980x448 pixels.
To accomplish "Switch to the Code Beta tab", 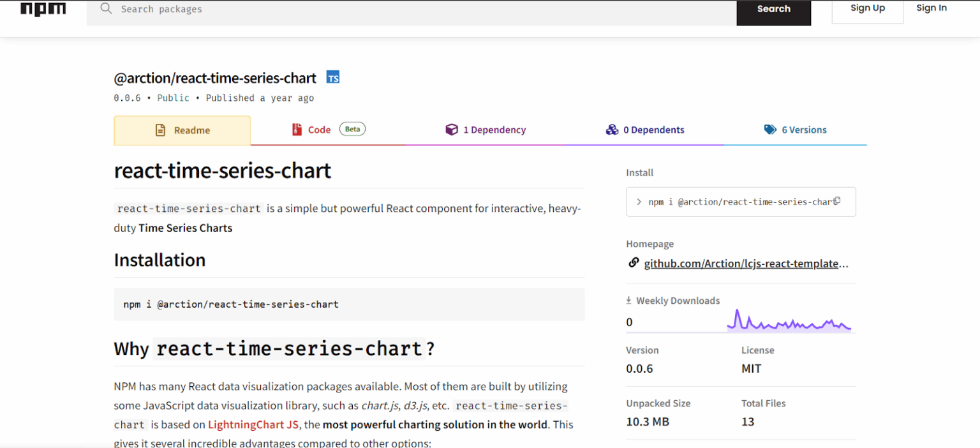I will pyautogui.click(x=320, y=129).
